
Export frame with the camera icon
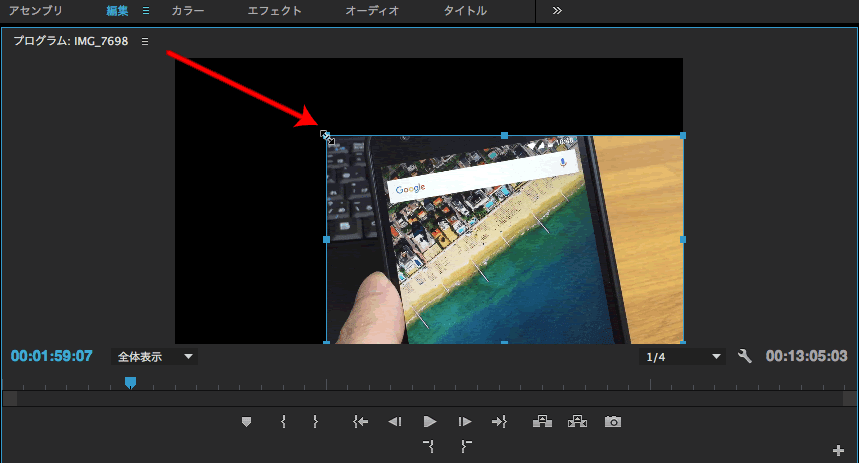point(613,421)
